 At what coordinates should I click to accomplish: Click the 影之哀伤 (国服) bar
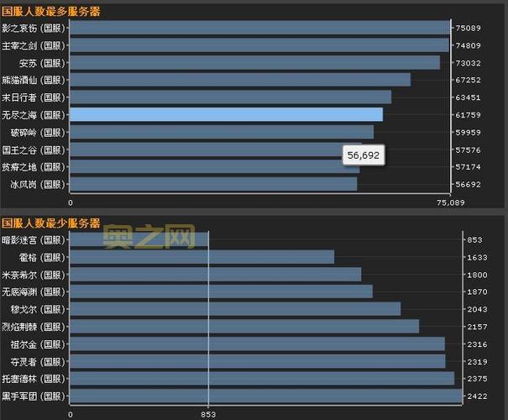click(259, 28)
